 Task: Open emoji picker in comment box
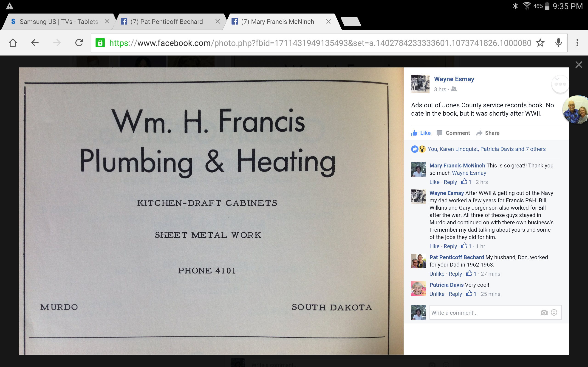pyautogui.click(x=554, y=313)
